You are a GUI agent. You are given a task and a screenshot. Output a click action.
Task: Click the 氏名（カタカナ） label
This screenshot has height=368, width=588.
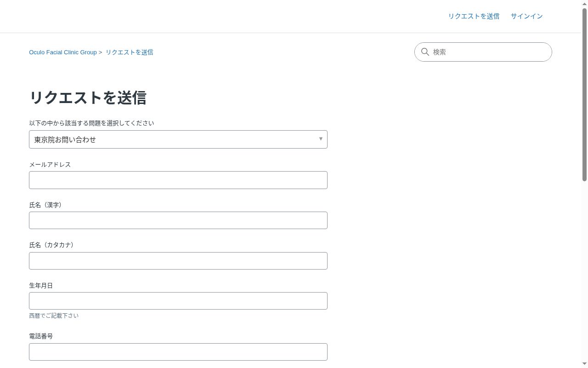pos(52,245)
